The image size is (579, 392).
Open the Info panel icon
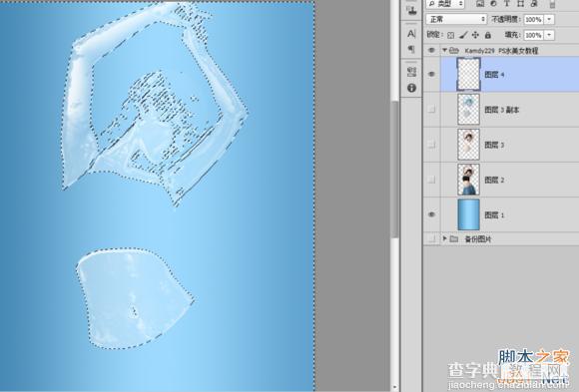pos(411,88)
